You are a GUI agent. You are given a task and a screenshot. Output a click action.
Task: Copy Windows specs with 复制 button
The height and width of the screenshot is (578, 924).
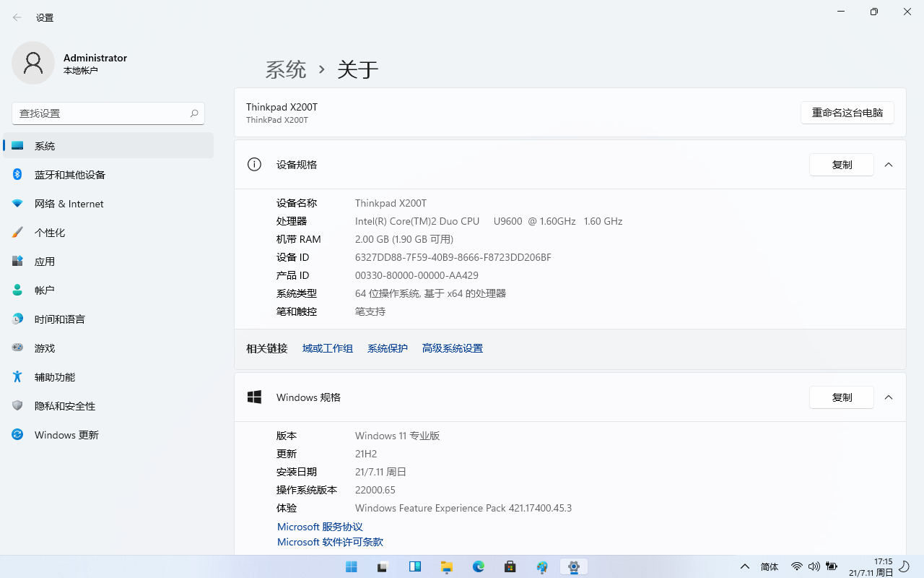click(842, 397)
